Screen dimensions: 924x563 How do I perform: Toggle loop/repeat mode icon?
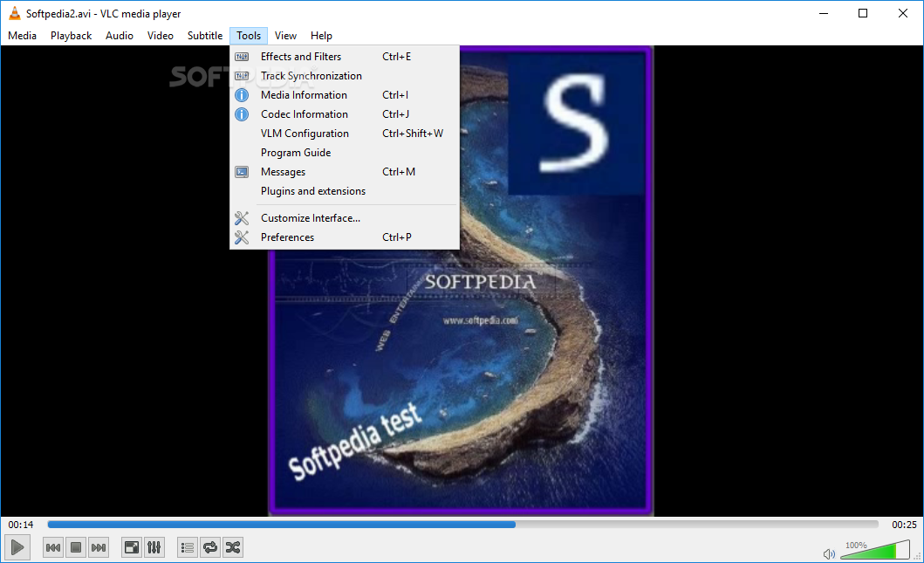coord(209,547)
